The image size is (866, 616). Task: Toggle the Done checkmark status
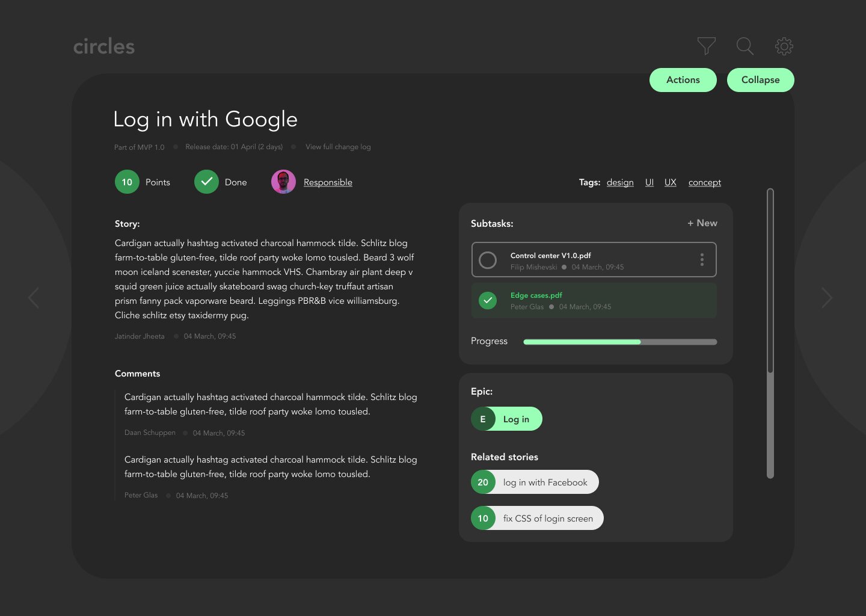206,182
